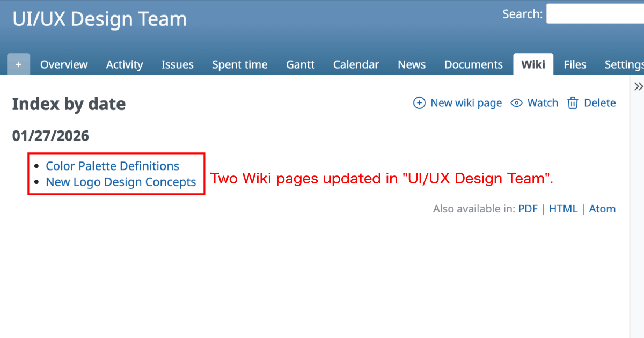Open the Documents section
This screenshot has width=644, height=338.
pyautogui.click(x=473, y=64)
